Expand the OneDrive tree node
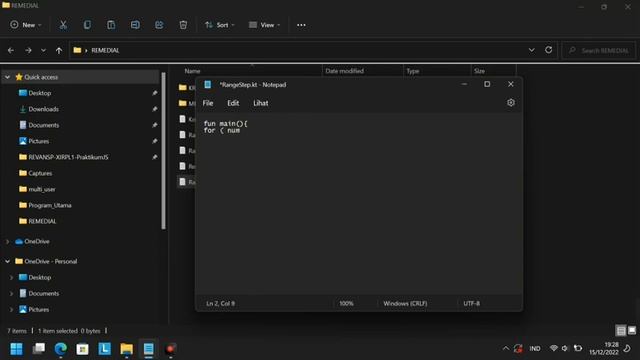This screenshot has width=640, height=360. [7, 242]
